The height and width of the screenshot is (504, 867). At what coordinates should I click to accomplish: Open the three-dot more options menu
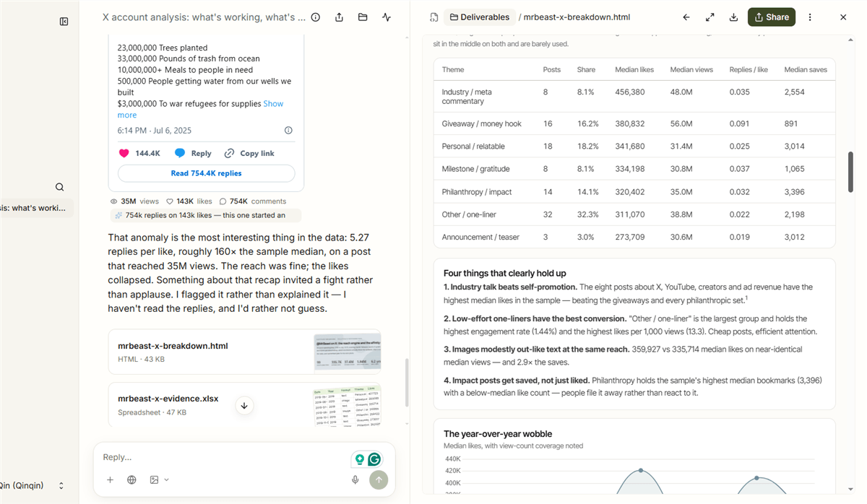coord(810,17)
